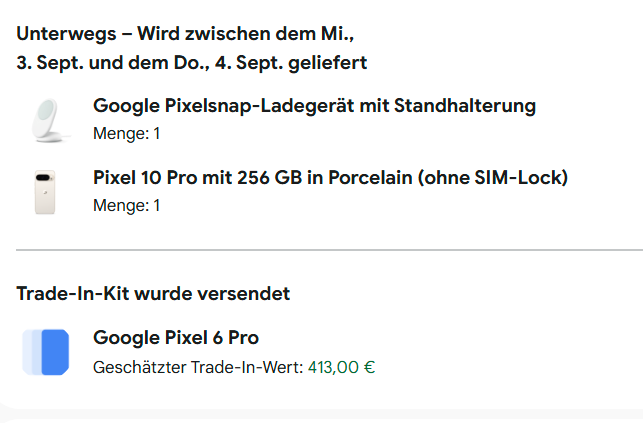The width and height of the screenshot is (643, 423).
Task: Click the Pixel 10 Pro phone image
Action: pyautogui.click(x=46, y=191)
